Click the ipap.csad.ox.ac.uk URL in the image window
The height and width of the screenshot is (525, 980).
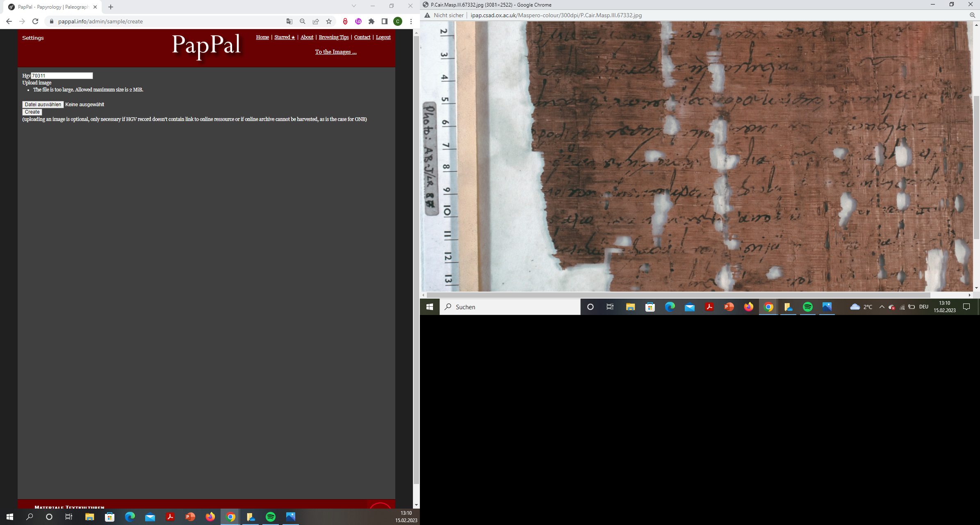556,15
